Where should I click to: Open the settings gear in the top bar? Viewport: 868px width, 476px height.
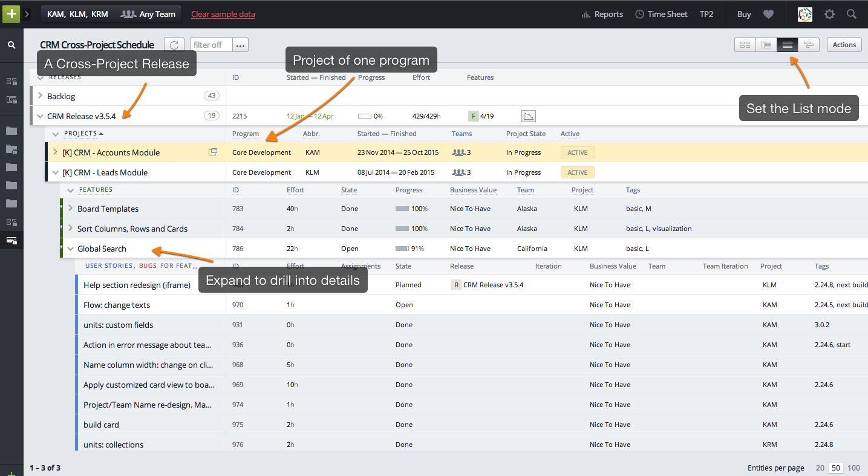829,13
